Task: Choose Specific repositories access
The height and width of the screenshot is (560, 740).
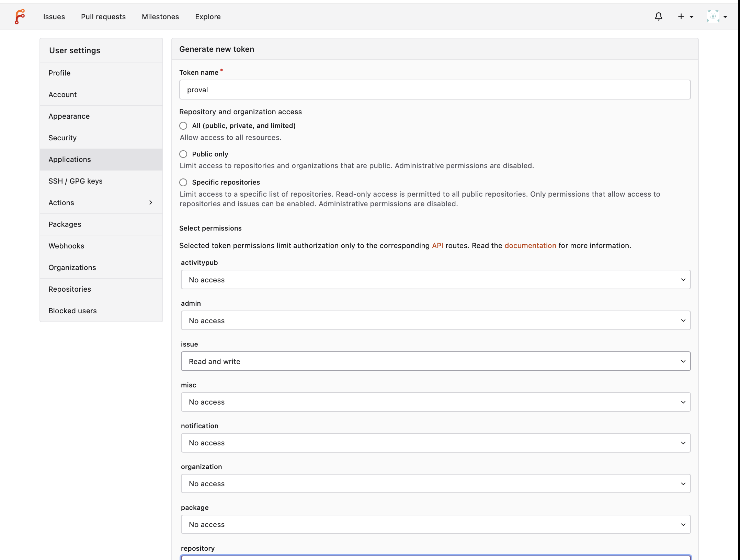Action: pos(183,182)
